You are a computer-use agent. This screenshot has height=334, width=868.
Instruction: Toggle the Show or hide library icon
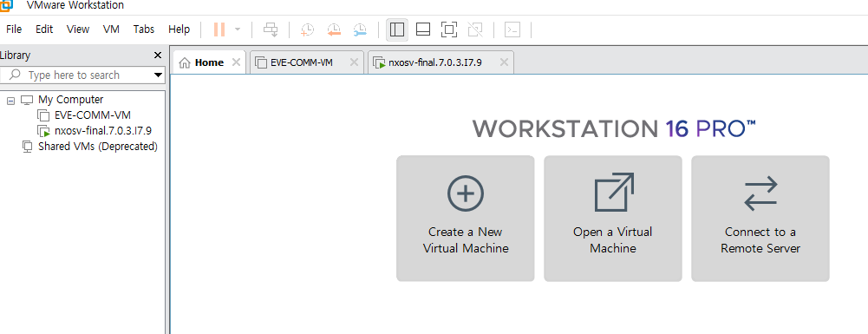coord(397,29)
